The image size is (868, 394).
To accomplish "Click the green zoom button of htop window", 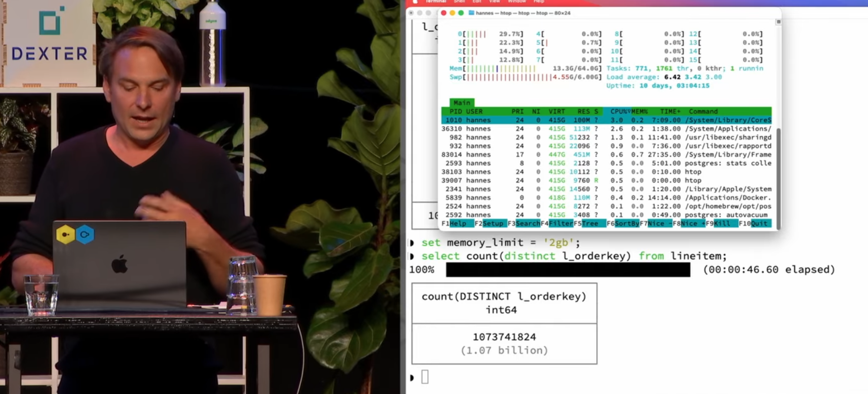I will (461, 13).
